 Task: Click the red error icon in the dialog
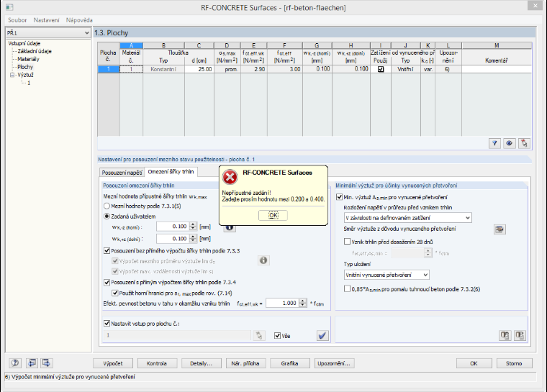tap(230, 177)
